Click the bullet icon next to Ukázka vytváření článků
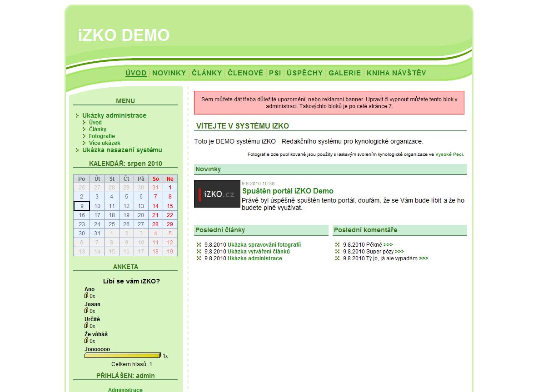Screen dimensions: 538x392 click(x=199, y=251)
